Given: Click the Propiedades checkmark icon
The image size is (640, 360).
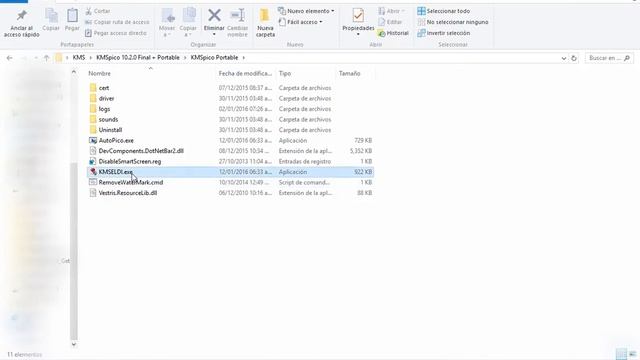Looking at the screenshot, I should tap(358, 16).
